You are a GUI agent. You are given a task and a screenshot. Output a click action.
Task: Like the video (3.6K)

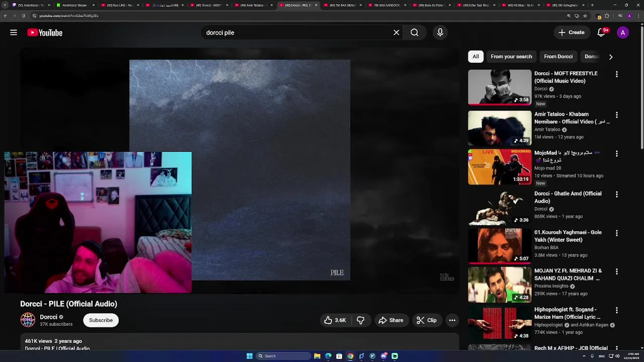point(335,320)
